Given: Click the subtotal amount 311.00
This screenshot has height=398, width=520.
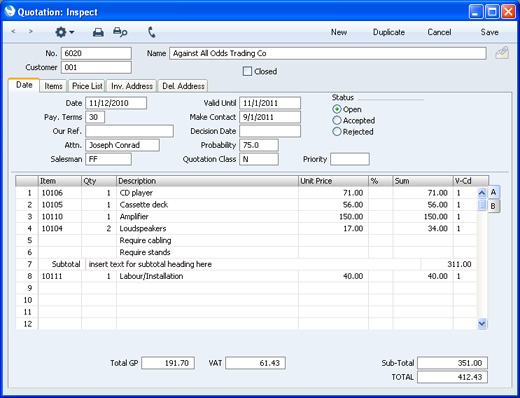Looking at the screenshot, I should 449,264.
